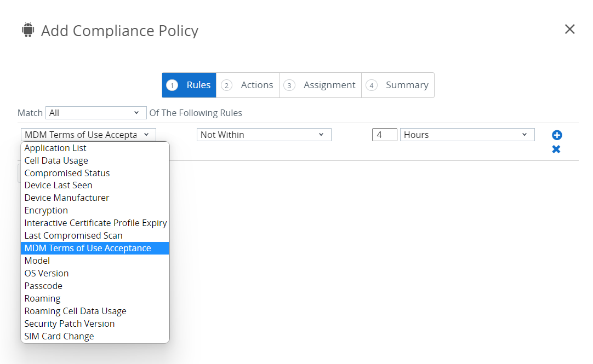Choose Passcode from the rule options
The height and width of the screenshot is (364, 593).
point(43,286)
